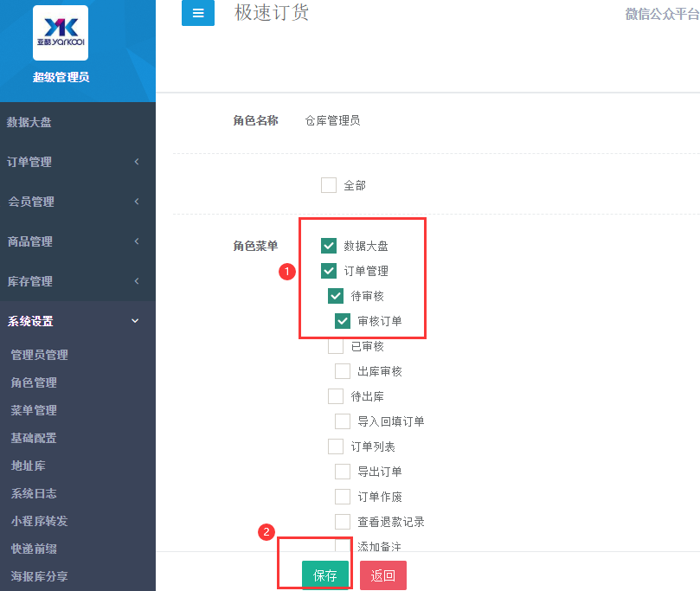Check the 全部 checkbox

[329, 185]
